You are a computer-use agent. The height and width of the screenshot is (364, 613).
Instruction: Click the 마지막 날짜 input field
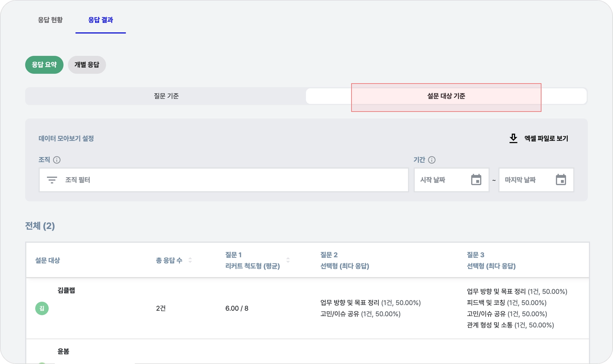pyautogui.click(x=526, y=180)
